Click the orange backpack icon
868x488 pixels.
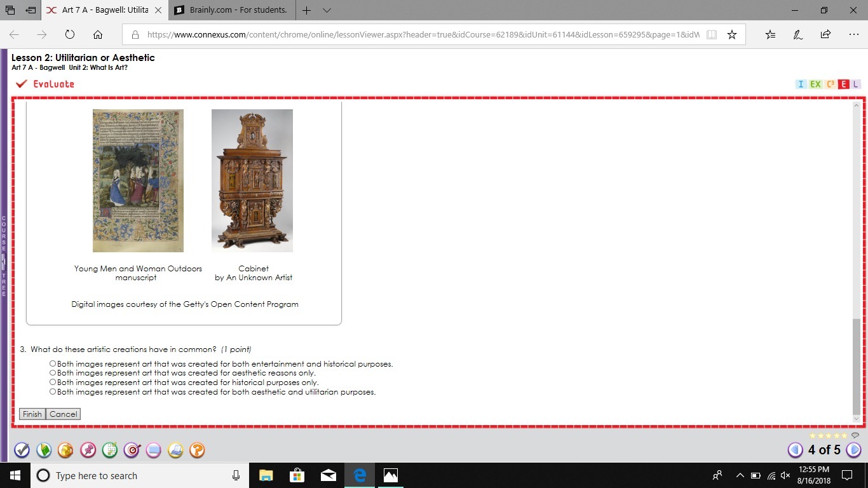tap(65, 450)
